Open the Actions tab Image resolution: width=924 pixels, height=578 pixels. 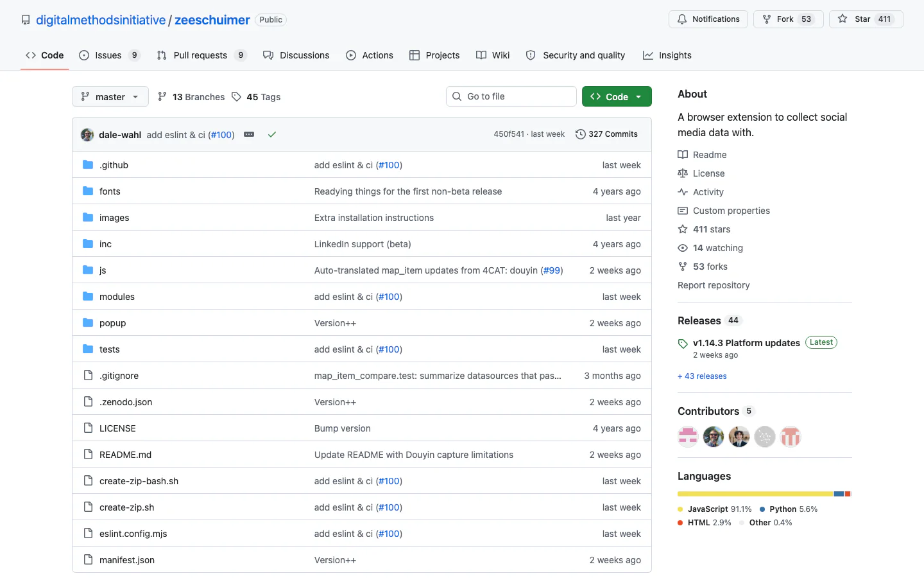pos(370,55)
